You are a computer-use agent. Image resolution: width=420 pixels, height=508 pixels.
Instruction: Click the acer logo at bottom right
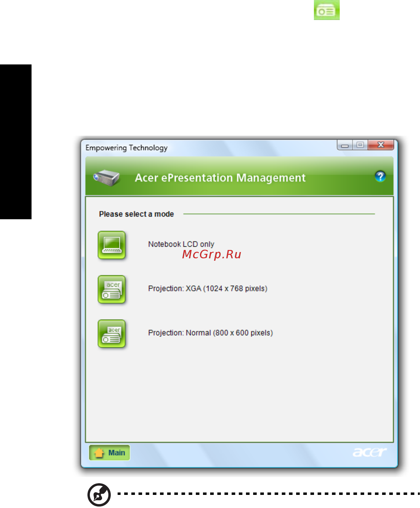pyautogui.click(x=370, y=452)
